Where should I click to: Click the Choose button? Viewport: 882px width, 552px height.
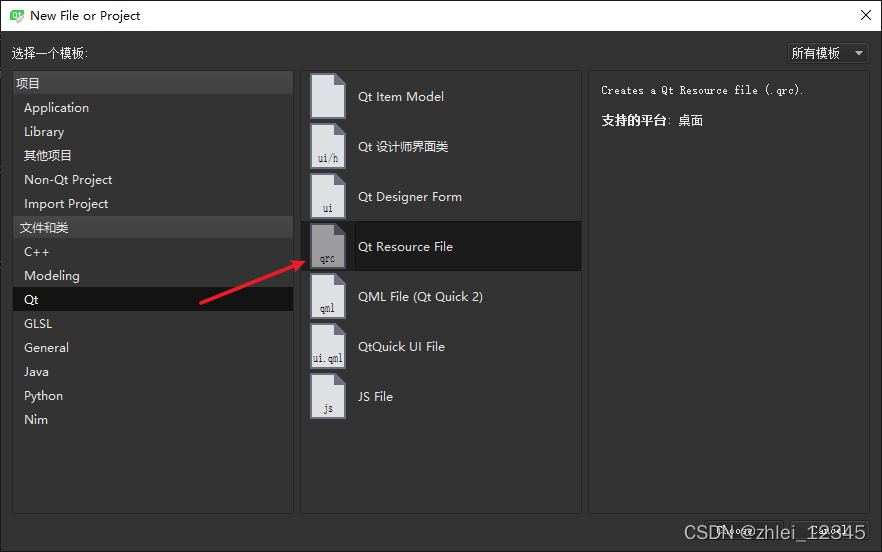(x=744, y=531)
